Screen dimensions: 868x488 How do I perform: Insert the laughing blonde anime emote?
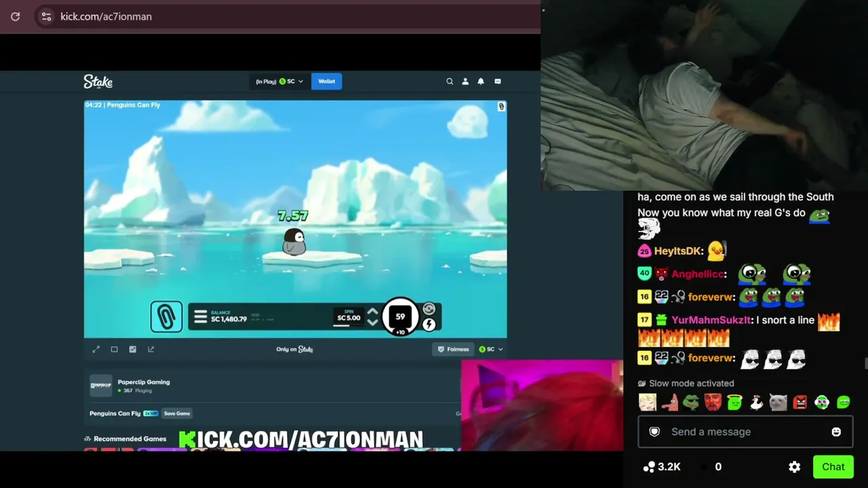648,403
